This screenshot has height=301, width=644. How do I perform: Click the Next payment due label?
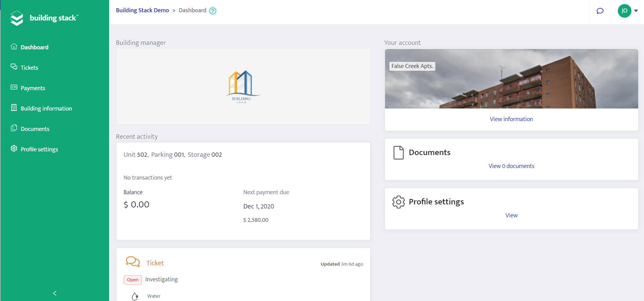[266, 192]
